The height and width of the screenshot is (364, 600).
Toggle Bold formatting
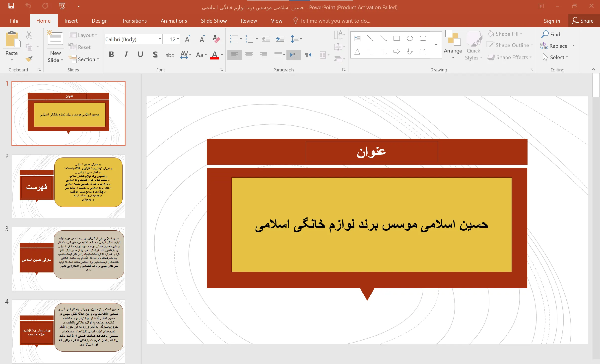click(112, 55)
